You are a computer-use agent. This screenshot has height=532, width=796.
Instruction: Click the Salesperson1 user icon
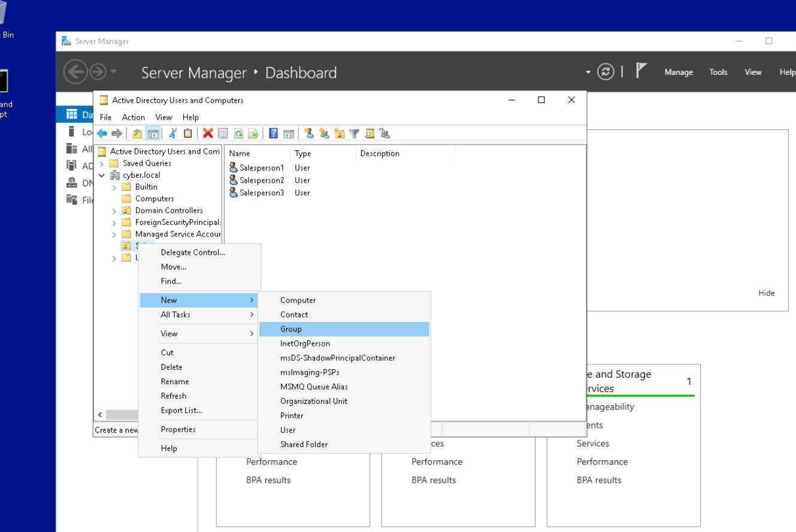[x=234, y=168]
